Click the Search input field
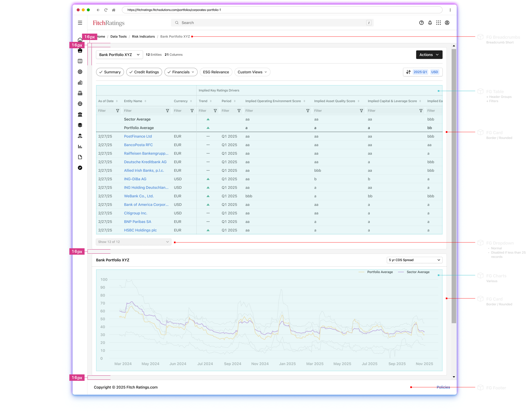 (x=272, y=23)
